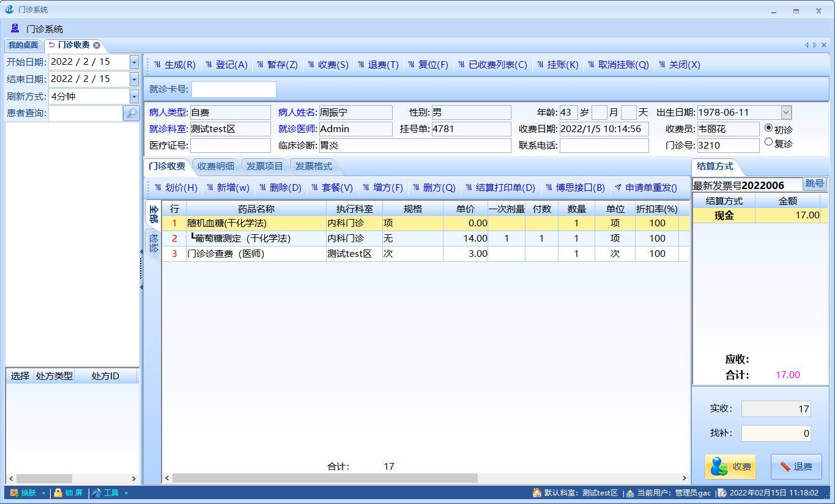Open 已收费列表(C) from the toolbar
This screenshot has width=835, height=504.
click(x=492, y=65)
